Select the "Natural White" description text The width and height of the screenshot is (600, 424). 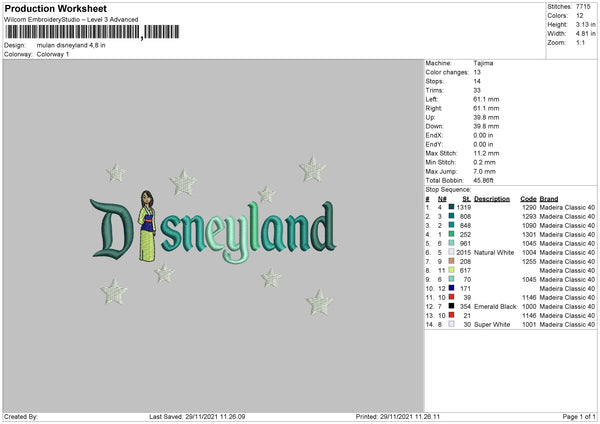494,252
